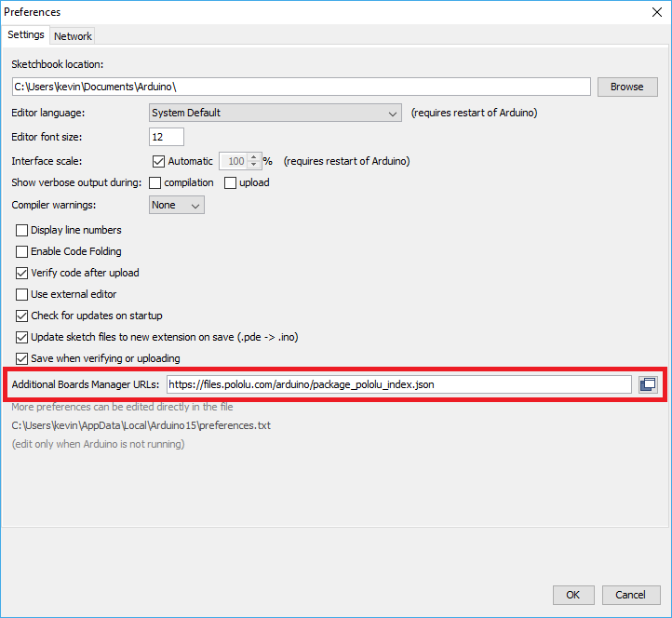Enable verbose output during upload
Image resolution: width=672 pixels, height=618 pixels.
pos(231,182)
